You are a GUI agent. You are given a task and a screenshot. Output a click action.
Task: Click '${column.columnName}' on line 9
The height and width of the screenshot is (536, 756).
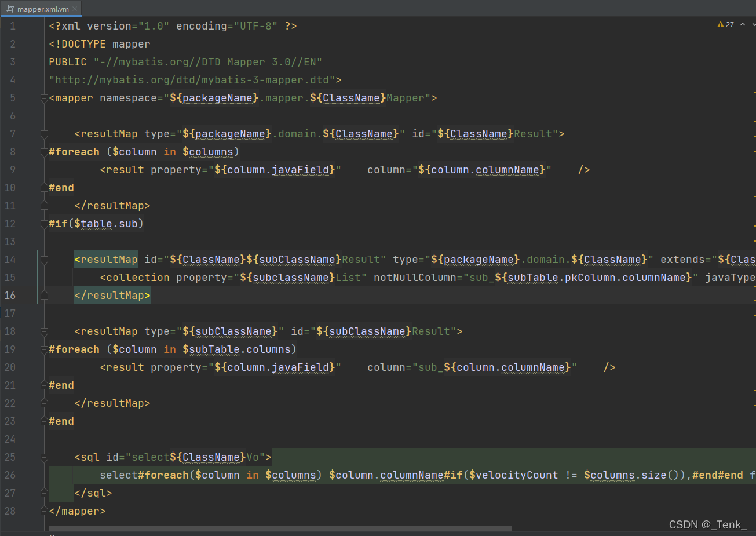[x=482, y=170]
